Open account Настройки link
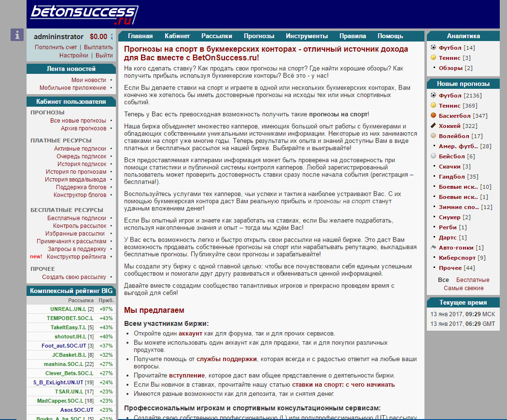 click(x=74, y=56)
